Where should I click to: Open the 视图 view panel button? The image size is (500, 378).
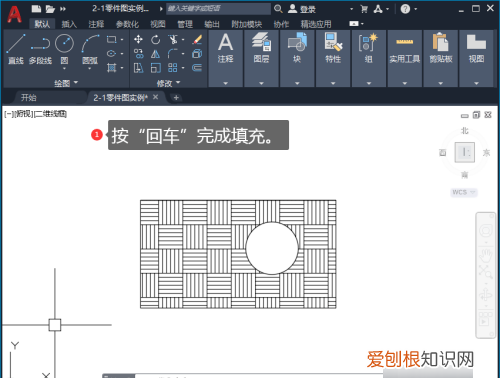(x=476, y=59)
